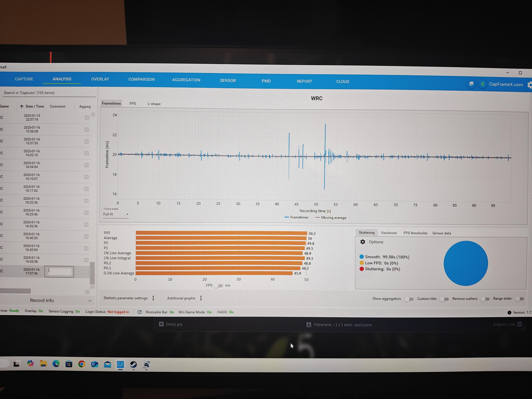This screenshot has width=532, height=399.
Task: Click the screenshot/capture-folder icon in the header
Action: 471,84
